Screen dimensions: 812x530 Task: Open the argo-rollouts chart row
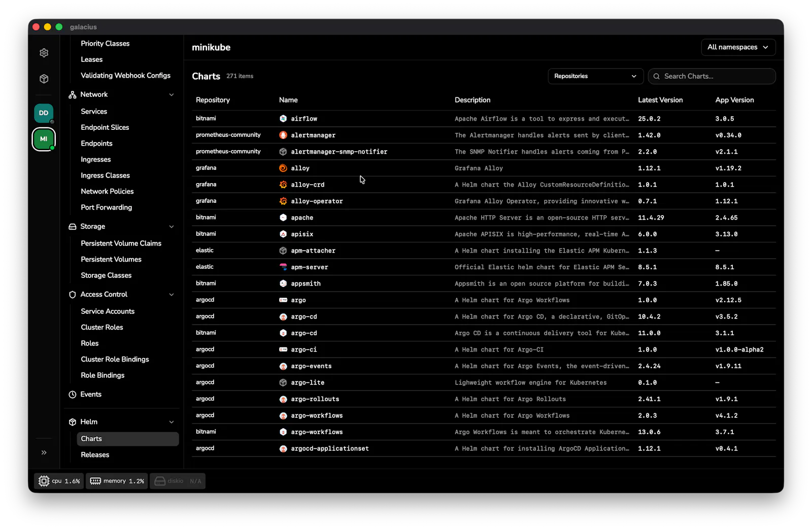[x=484, y=399]
